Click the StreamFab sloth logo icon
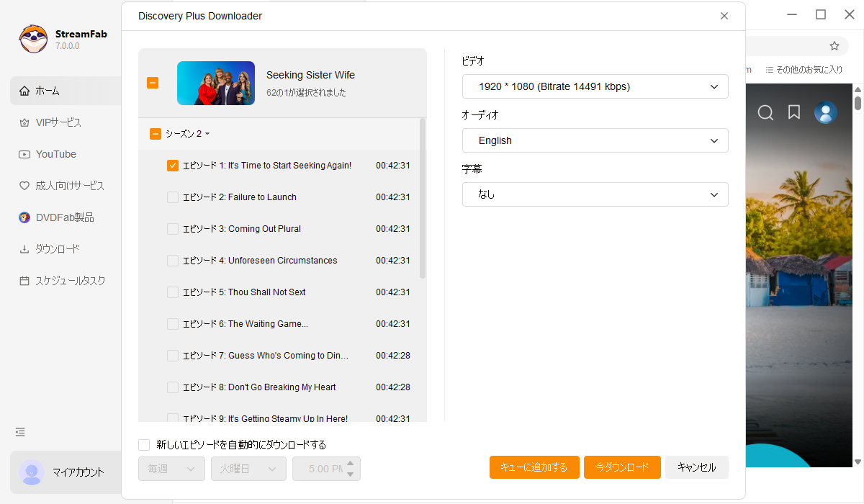Image resolution: width=864 pixels, height=504 pixels. (33, 39)
